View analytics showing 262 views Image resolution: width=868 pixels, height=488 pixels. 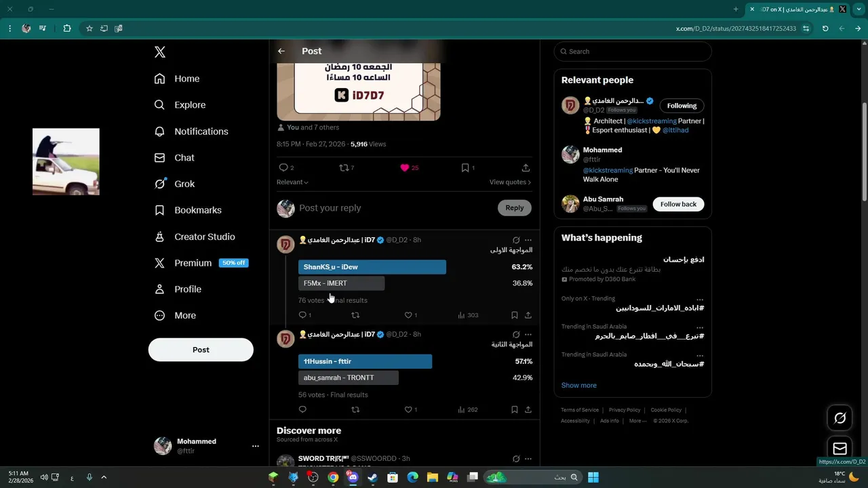468,409
